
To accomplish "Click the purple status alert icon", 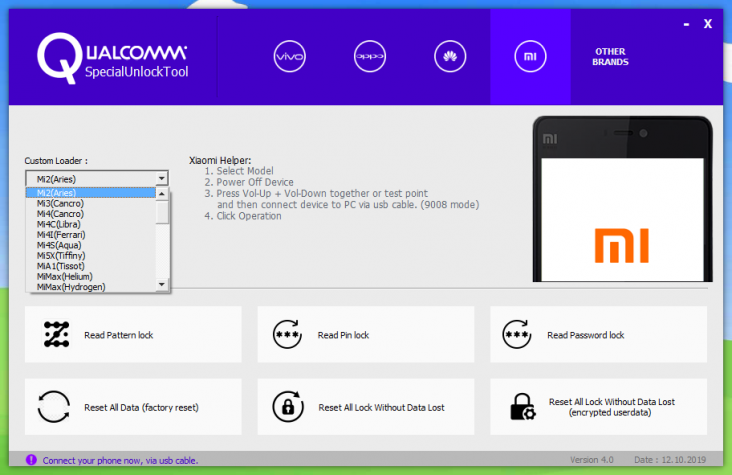I will [x=31, y=460].
